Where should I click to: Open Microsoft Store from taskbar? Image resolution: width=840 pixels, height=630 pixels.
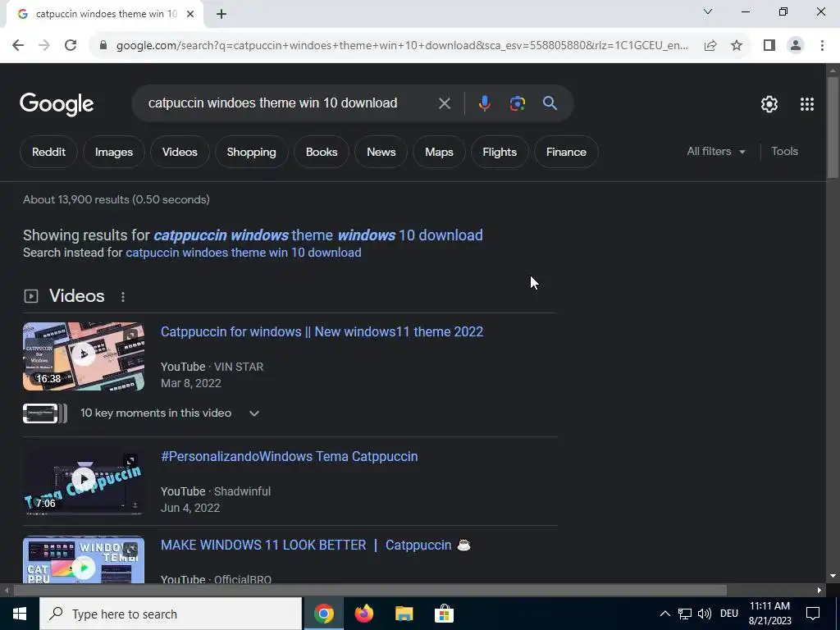(x=444, y=614)
